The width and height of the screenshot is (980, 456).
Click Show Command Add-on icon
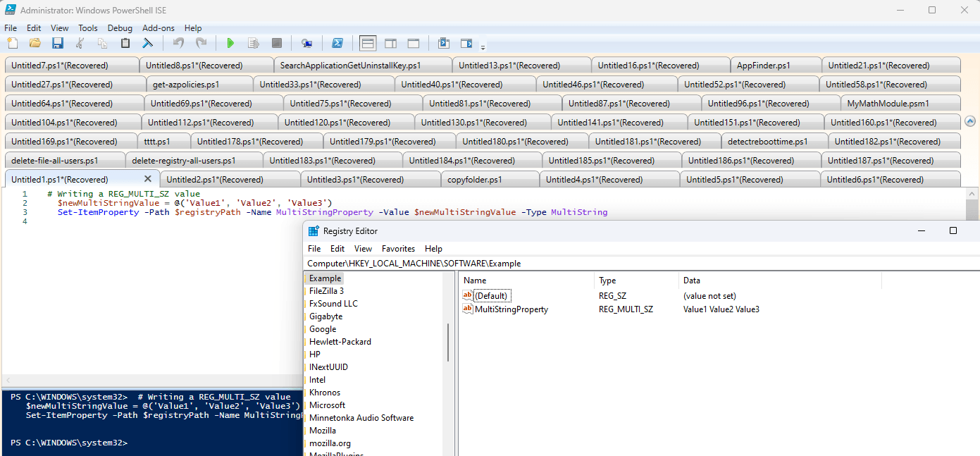pyautogui.click(x=466, y=43)
